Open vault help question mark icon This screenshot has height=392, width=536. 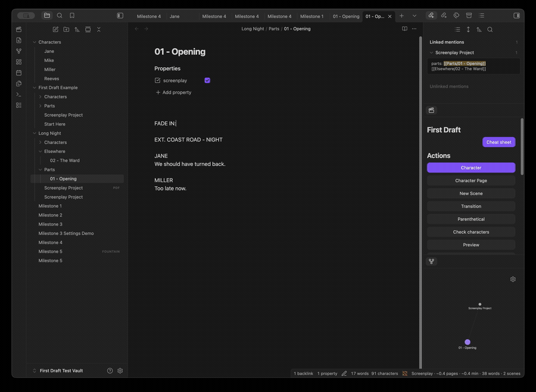click(110, 371)
